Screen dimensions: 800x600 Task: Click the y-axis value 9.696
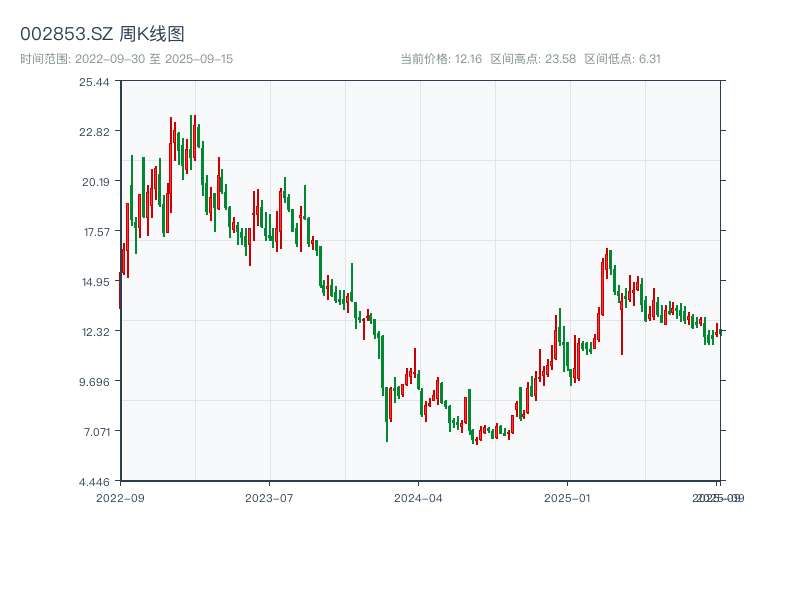point(94,382)
